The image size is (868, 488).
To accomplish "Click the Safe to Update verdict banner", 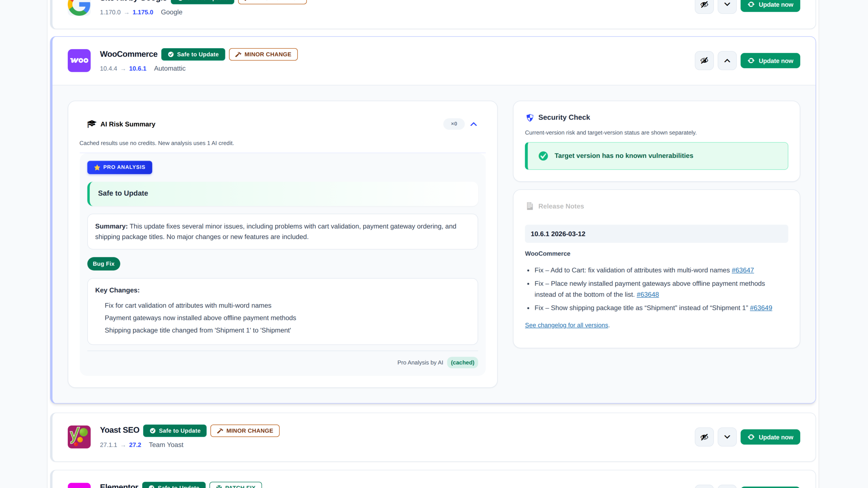I will (x=283, y=194).
